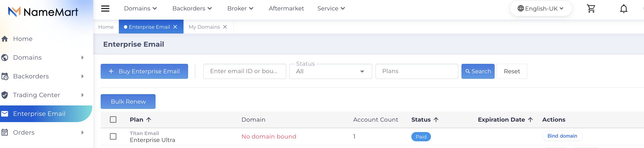Close the My Domains tab
The height and width of the screenshot is (148, 644).
click(x=225, y=27)
